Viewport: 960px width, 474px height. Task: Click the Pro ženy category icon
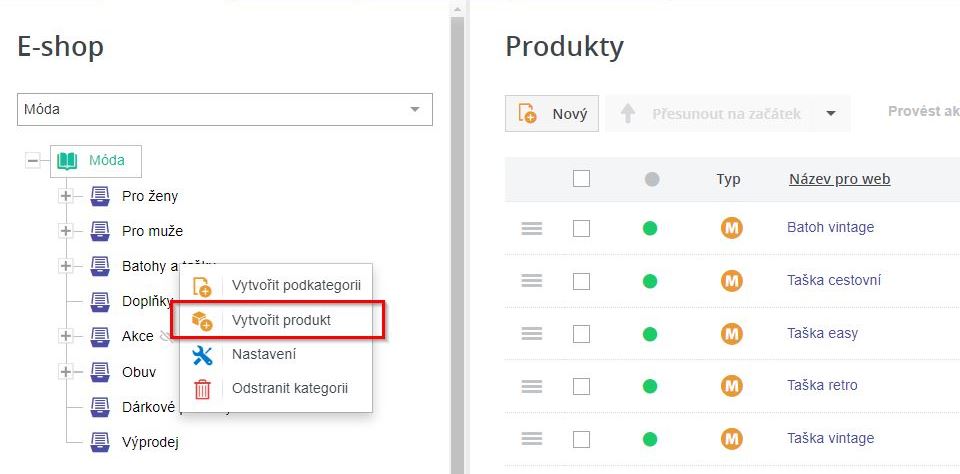(100, 196)
